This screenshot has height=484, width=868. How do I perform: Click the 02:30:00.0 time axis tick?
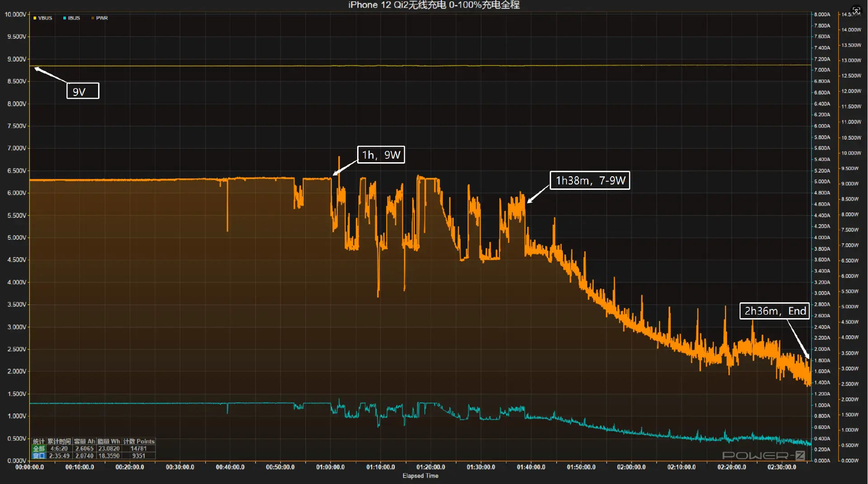coord(782,467)
